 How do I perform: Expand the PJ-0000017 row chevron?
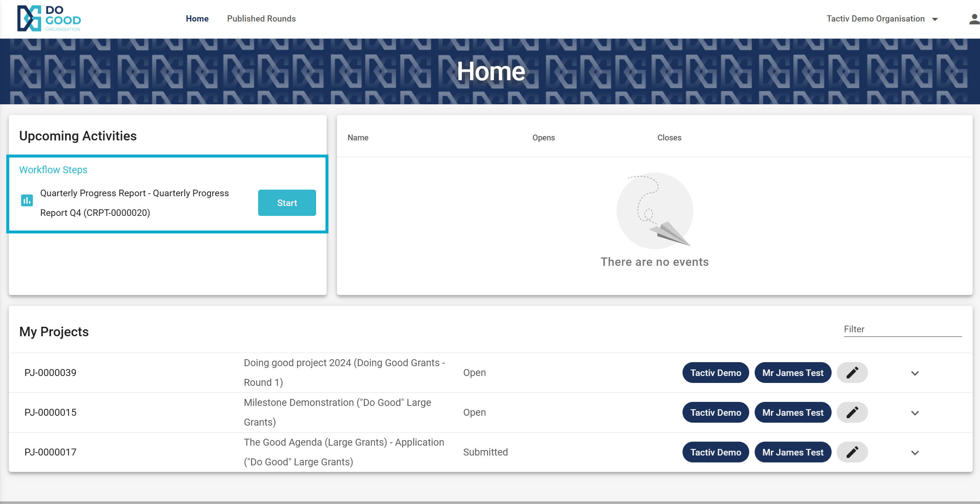(915, 452)
